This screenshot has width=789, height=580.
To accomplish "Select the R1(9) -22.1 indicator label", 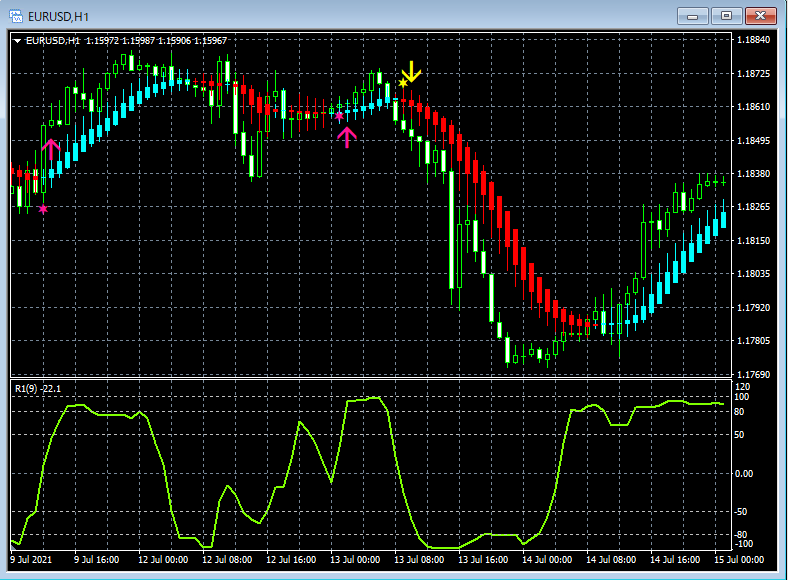I will point(38,389).
